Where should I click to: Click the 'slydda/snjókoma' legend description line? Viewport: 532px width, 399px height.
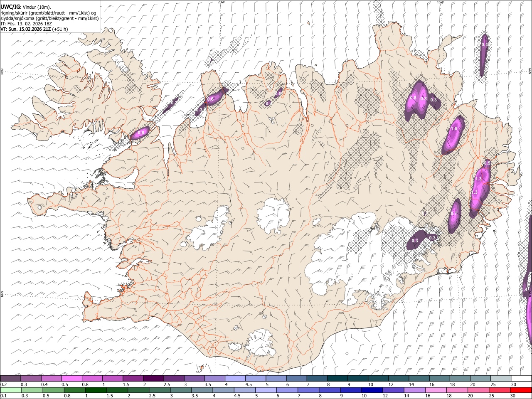pos(50,18)
